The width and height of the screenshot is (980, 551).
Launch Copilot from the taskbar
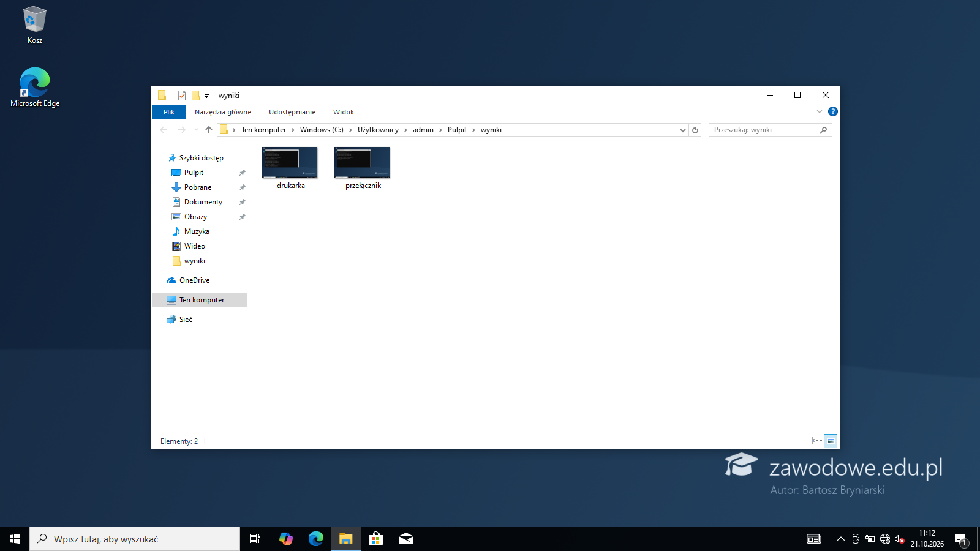point(285,539)
